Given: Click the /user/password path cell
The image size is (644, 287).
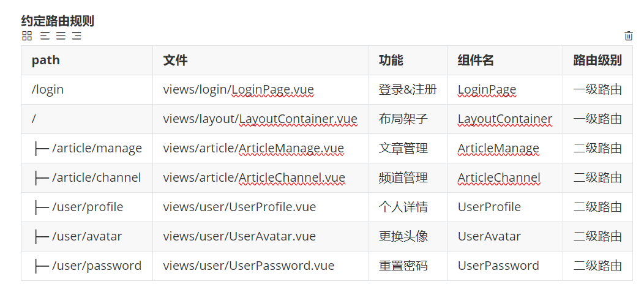Looking at the screenshot, I should (x=87, y=266).
